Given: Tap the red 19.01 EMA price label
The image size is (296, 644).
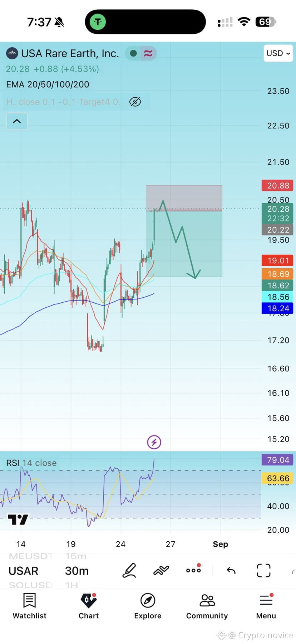Looking at the screenshot, I should [278, 260].
